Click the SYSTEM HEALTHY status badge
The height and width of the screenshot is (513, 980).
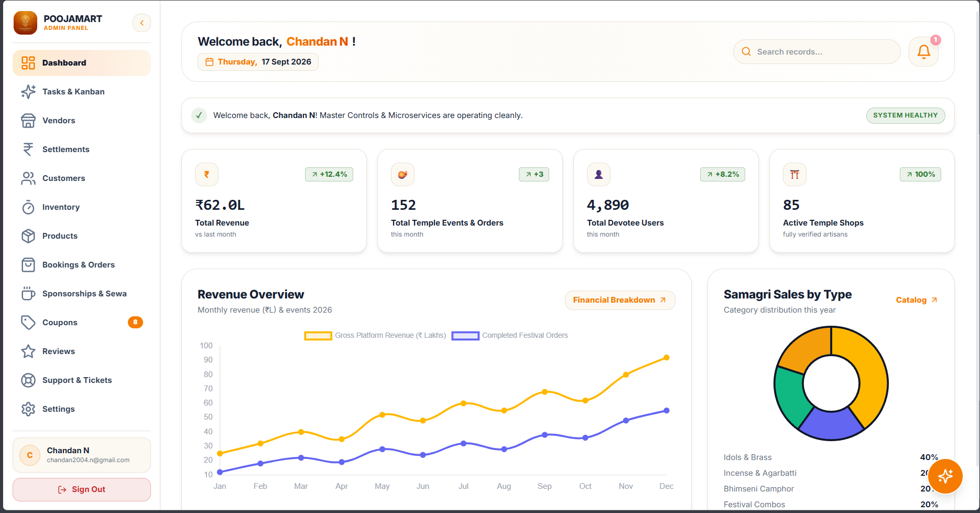pos(906,115)
